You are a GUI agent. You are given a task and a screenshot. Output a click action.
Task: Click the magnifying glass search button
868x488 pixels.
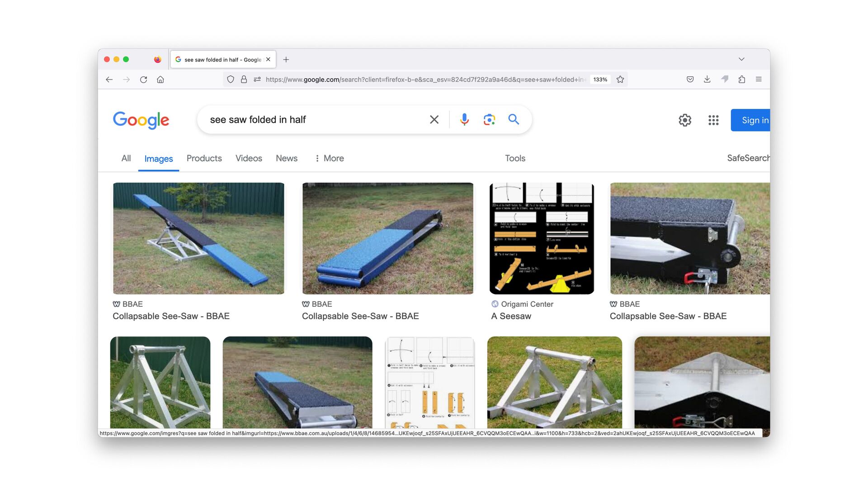(x=514, y=119)
